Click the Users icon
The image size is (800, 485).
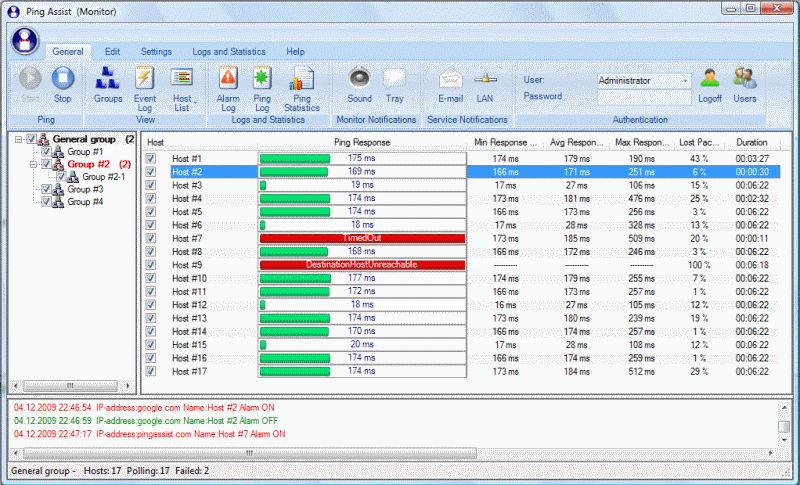coord(745,83)
